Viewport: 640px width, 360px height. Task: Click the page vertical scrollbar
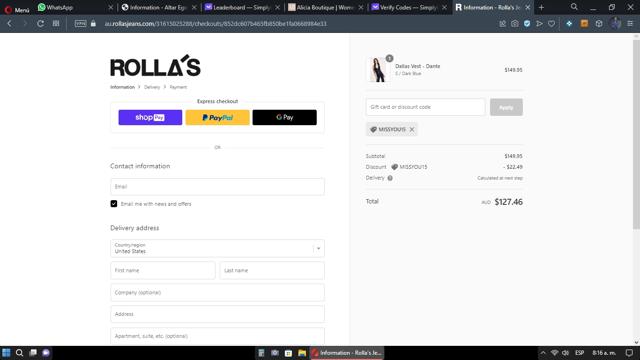click(636, 135)
